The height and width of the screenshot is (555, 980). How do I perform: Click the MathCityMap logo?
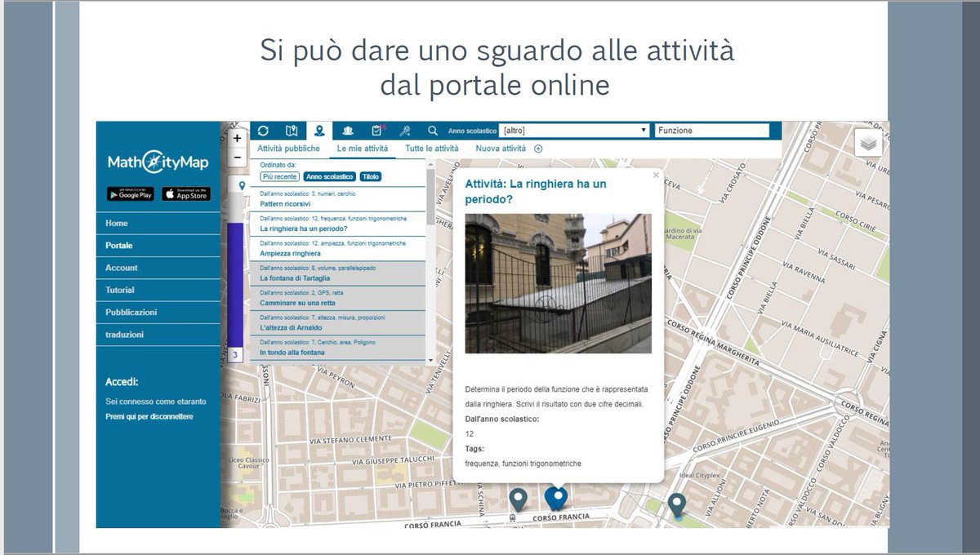[158, 162]
